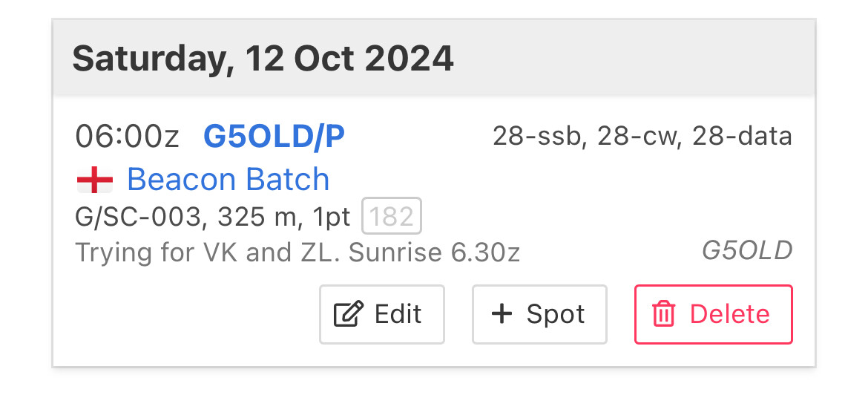Delete the Beacon Batch alert

pos(714,314)
